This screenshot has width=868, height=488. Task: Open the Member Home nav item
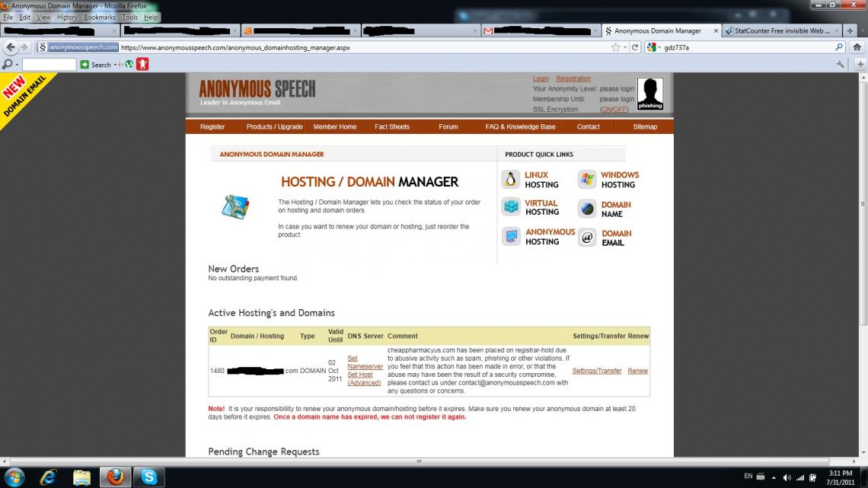pyautogui.click(x=335, y=126)
